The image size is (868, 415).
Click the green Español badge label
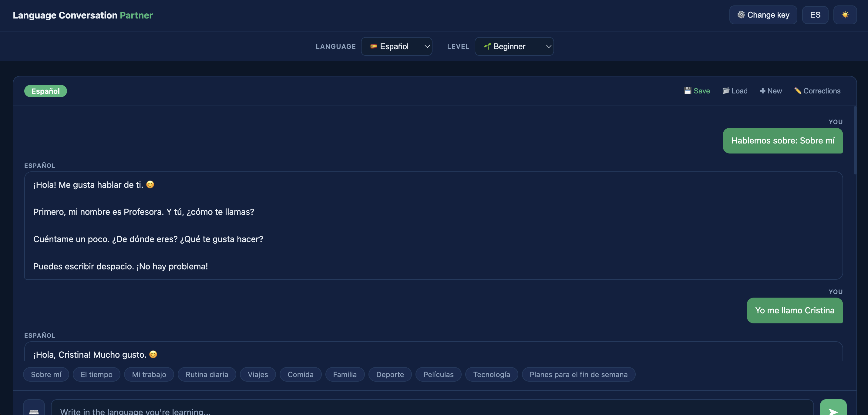point(45,91)
